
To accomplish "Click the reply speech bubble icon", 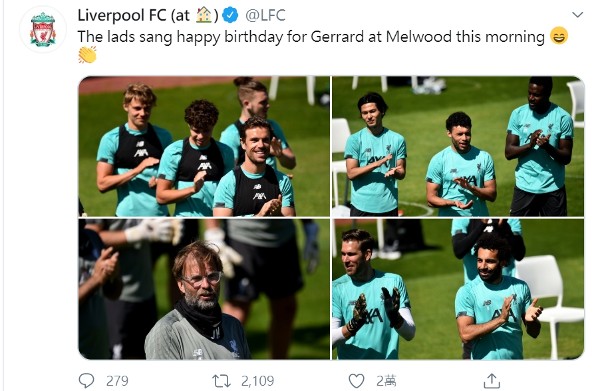I will point(86,381).
